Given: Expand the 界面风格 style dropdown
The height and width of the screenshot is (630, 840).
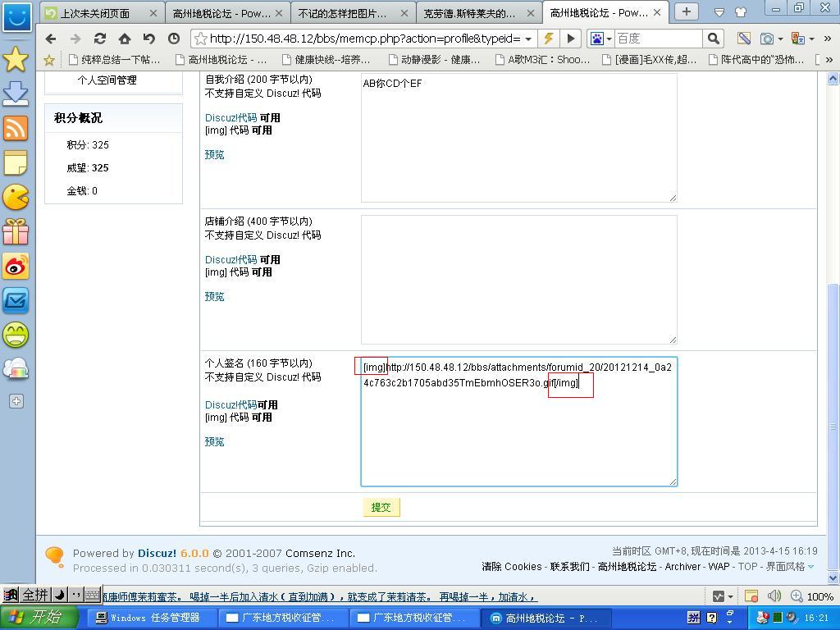Looking at the screenshot, I should click(810, 567).
